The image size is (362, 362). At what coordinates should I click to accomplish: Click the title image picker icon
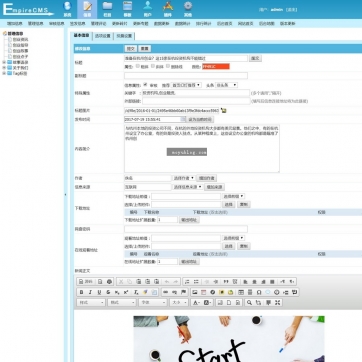point(223,110)
